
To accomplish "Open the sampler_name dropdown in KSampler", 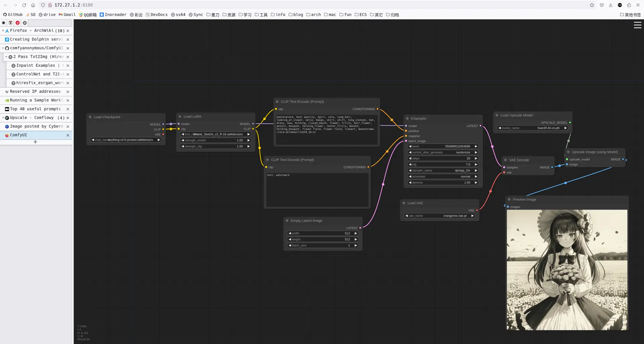I will pos(442,171).
